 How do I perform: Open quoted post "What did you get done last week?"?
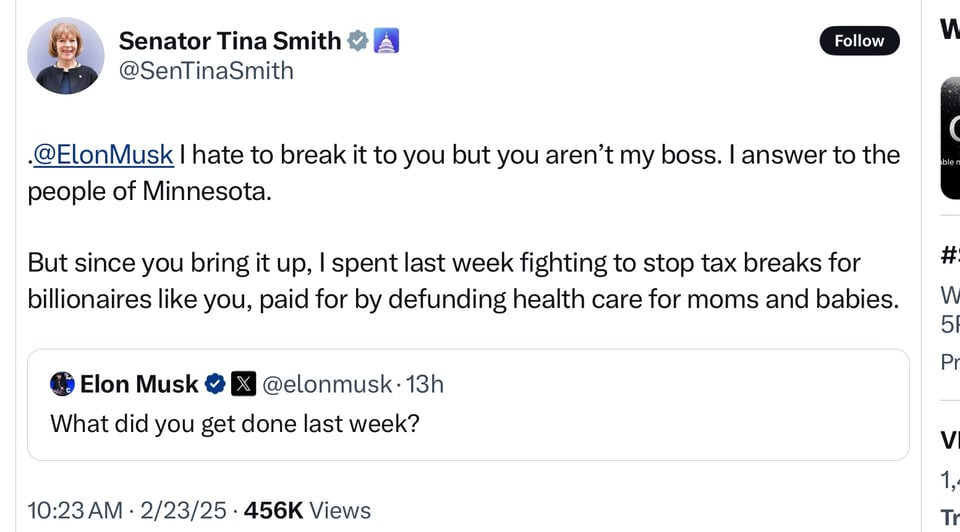click(x=234, y=423)
